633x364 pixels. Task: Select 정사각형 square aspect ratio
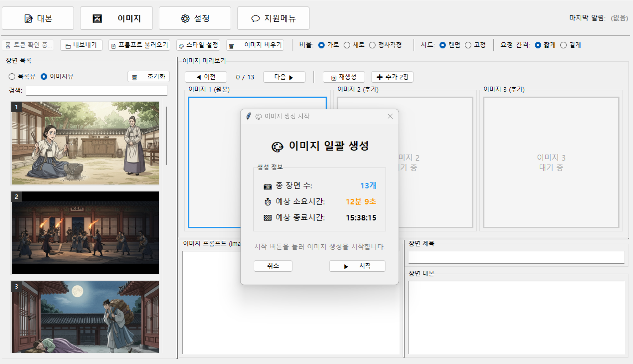point(372,45)
